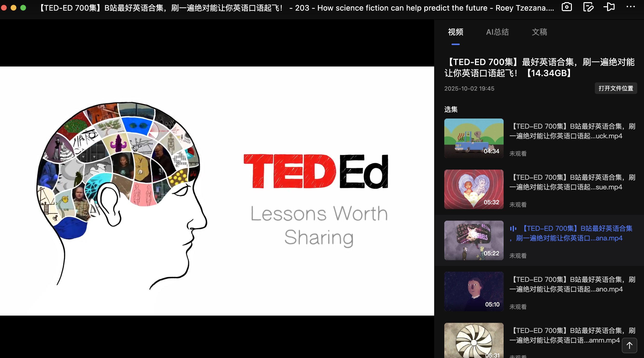Open the 05:10 portrait video thumbnail
Viewport: 644px width, 358px height.
click(x=474, y=291)
